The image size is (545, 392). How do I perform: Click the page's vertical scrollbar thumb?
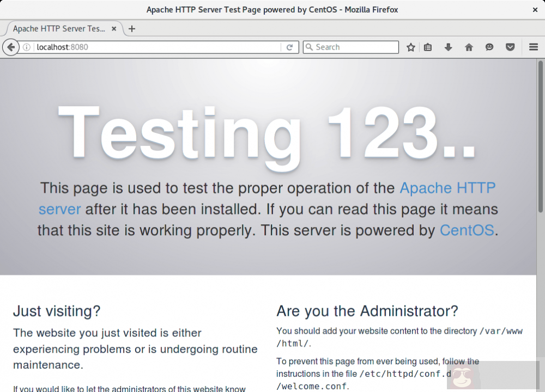[x=541, y=136]
